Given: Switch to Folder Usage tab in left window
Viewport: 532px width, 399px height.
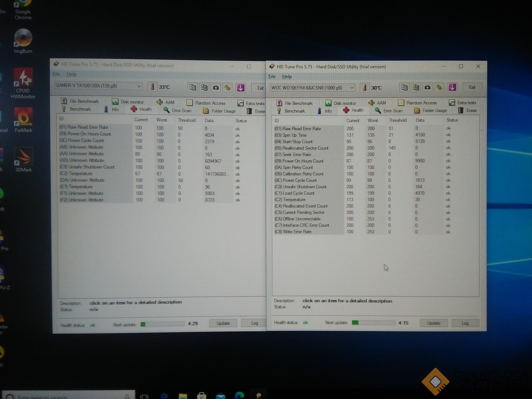Looking at the screenshot, I should 219,111.
